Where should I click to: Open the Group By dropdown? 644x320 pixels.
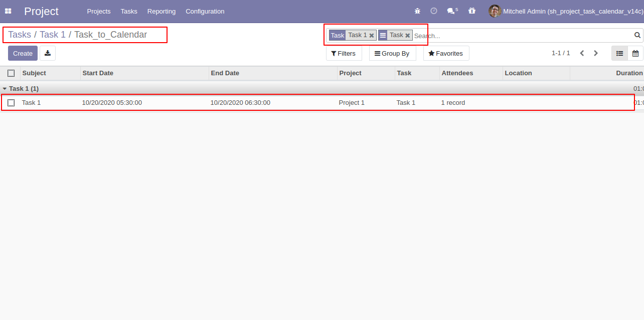point(392,53)
